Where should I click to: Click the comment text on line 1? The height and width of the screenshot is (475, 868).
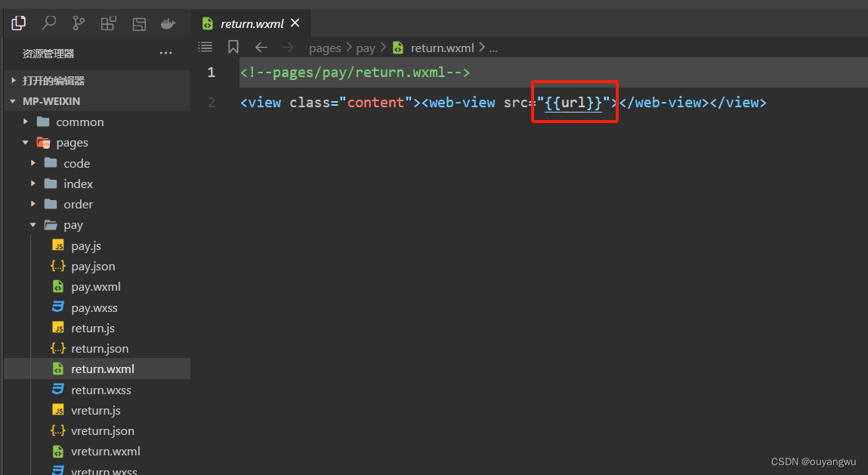[355, 72]
